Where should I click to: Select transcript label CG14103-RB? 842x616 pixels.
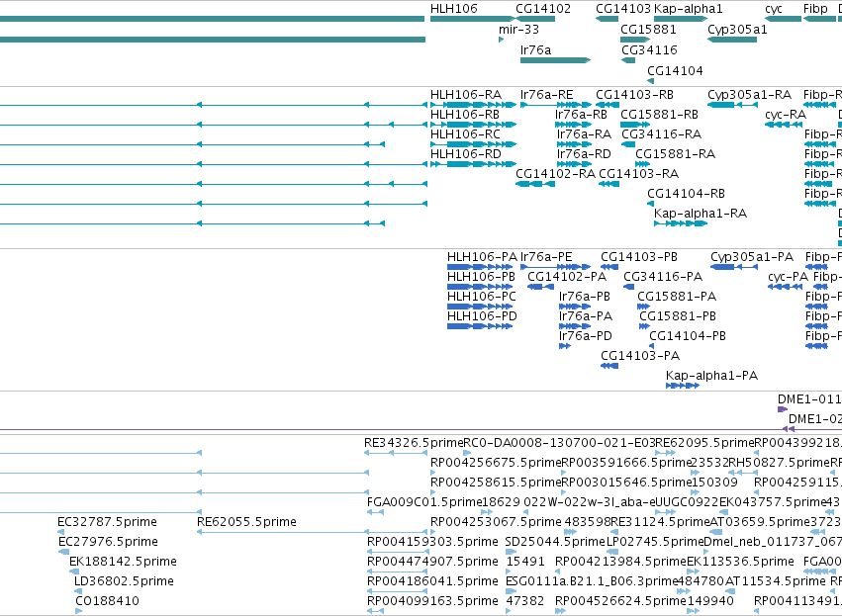(635, 95)
